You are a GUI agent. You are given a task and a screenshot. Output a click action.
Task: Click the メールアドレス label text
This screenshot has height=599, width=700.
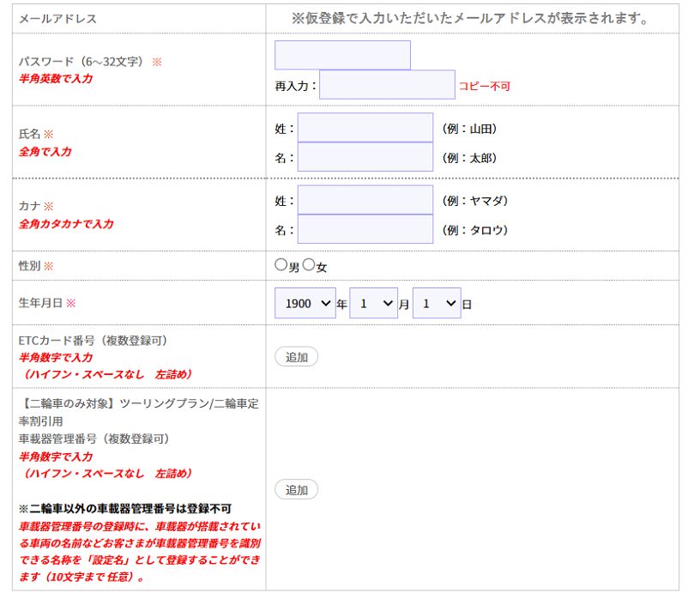click(57, 19)
